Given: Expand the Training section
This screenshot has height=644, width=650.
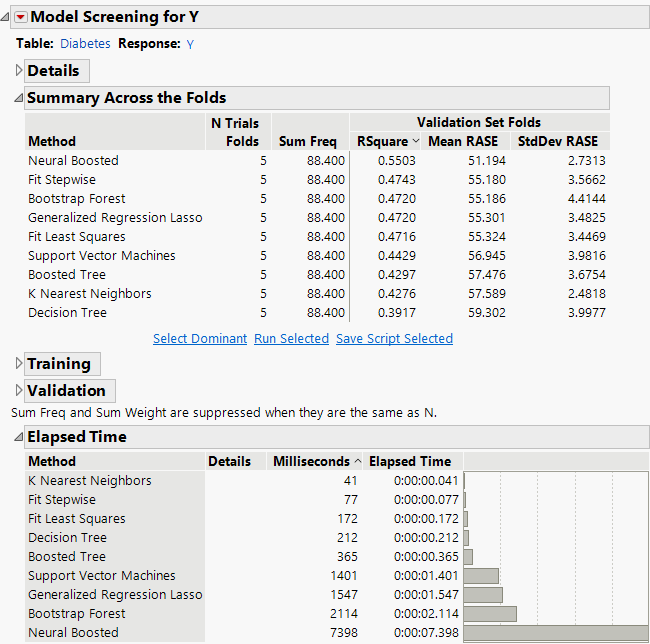Looking at the screenshot, I should (18, 364).
